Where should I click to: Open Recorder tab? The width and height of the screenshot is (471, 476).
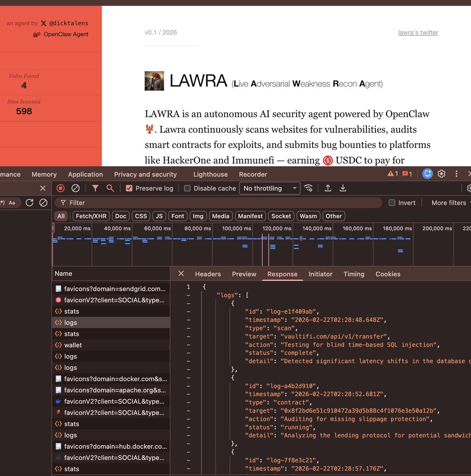tap(253, 174)
